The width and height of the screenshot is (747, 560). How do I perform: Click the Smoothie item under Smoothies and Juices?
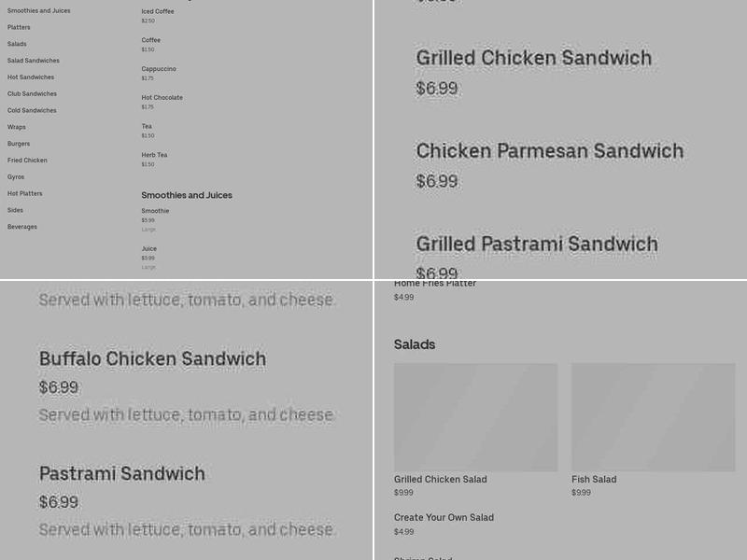(x=155, y=211)
